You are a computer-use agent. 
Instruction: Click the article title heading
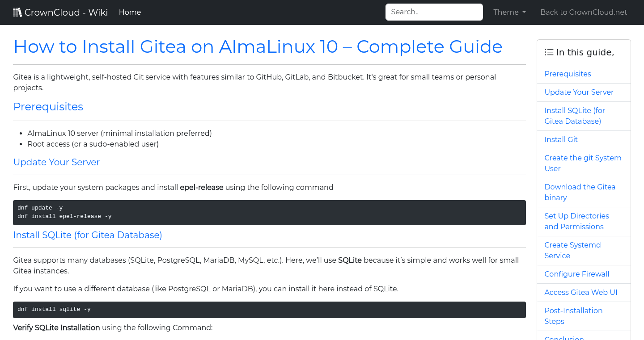tap(258, 46)
